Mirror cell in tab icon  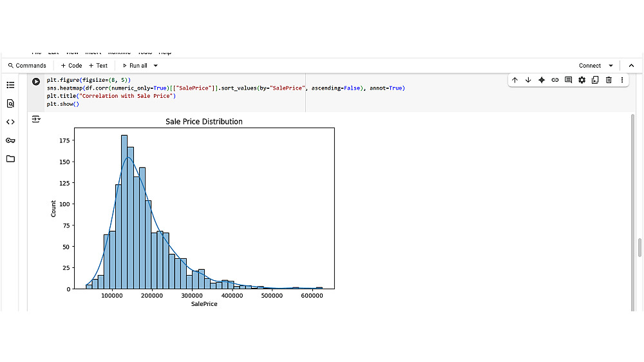(x=595, y=80)
